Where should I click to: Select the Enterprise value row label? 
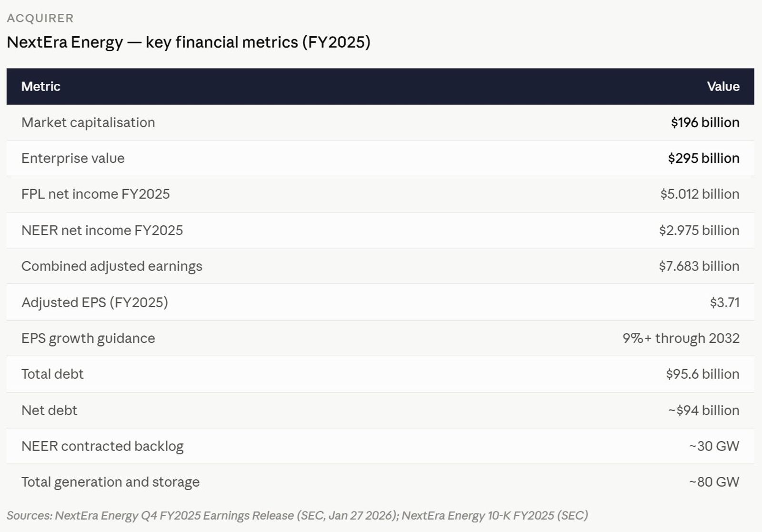point(73,158)
